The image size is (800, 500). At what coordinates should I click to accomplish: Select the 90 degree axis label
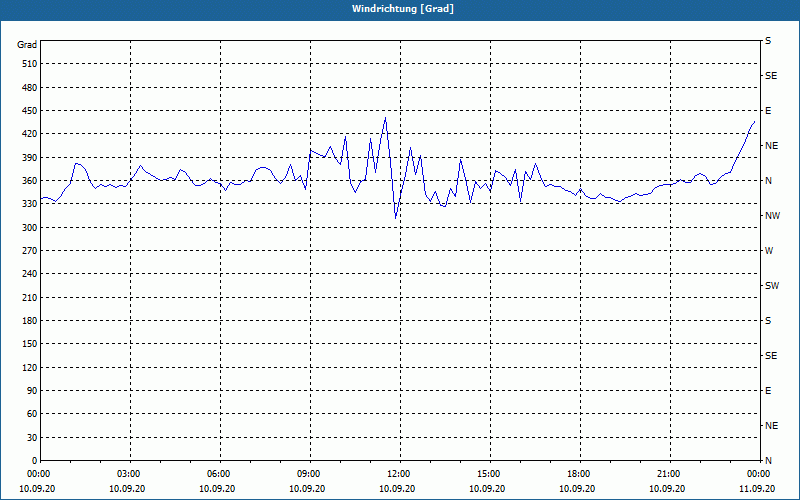(x=32, y=391)
